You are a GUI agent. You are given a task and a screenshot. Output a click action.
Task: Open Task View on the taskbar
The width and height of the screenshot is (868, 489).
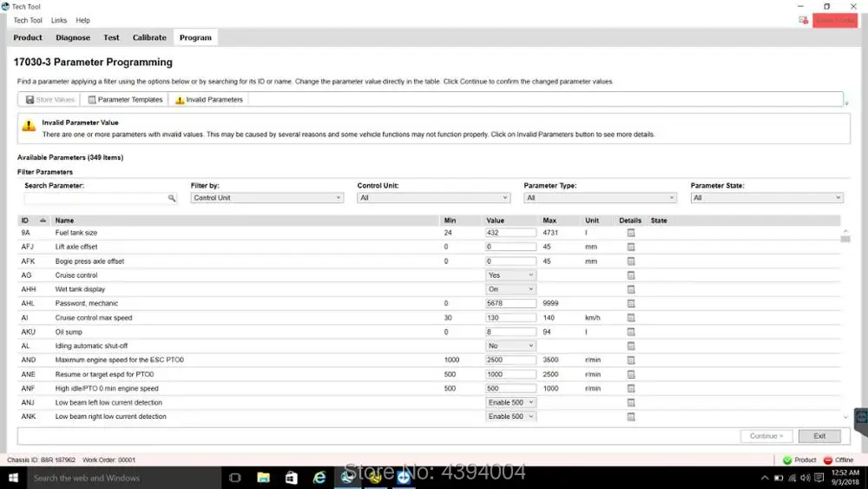(x=234, y=478)
